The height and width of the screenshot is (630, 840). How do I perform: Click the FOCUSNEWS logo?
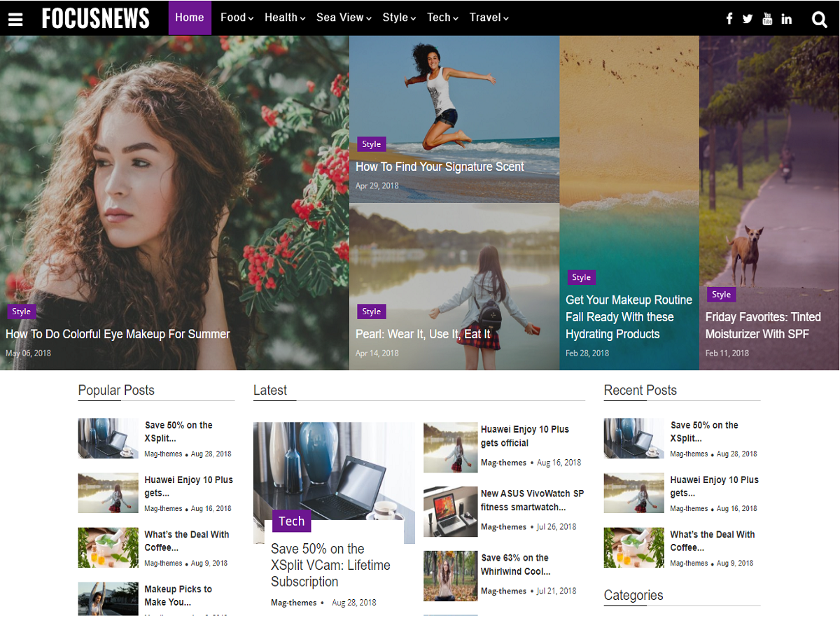[x=95, y=18]
